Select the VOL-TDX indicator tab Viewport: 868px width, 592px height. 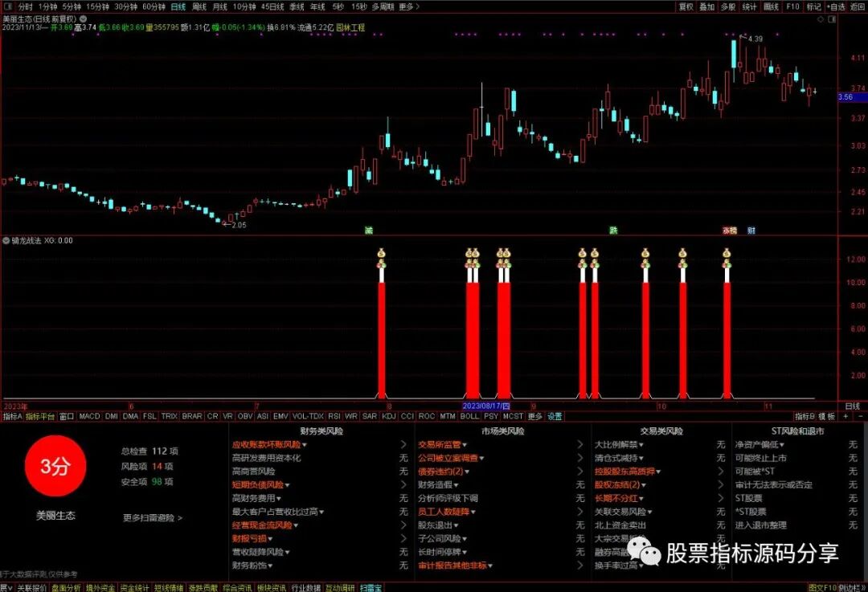(x=308, y=416)
